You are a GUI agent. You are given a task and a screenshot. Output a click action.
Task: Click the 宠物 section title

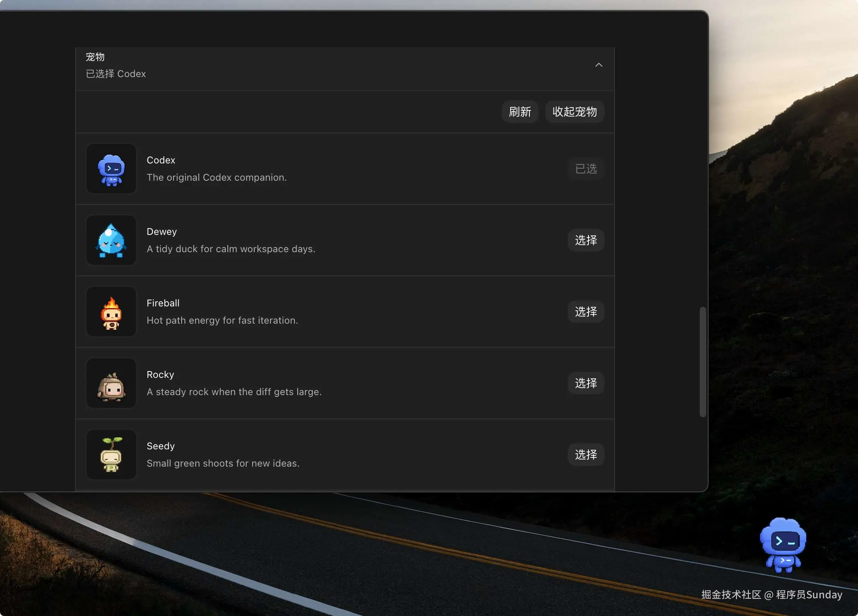95,57
